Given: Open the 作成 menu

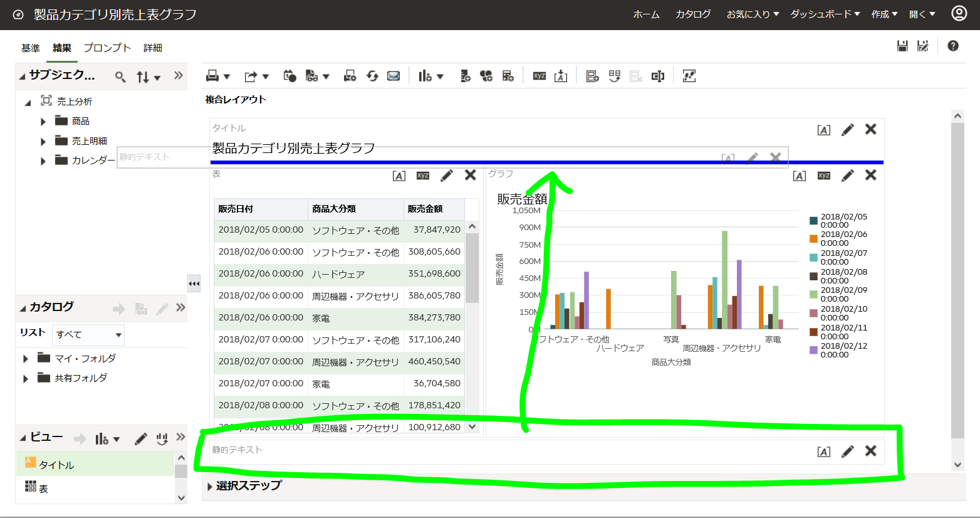Looking at the screenshot, I should (x=885, y=14).
